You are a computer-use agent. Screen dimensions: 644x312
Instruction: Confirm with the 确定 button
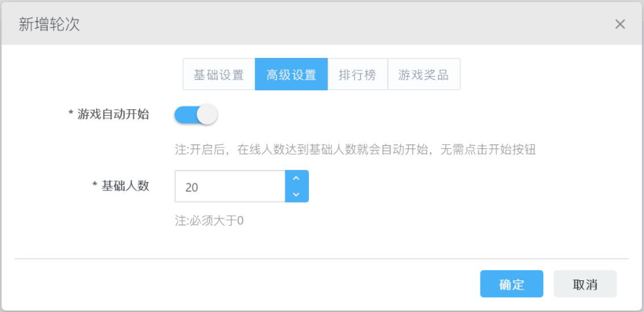point(511,284)
